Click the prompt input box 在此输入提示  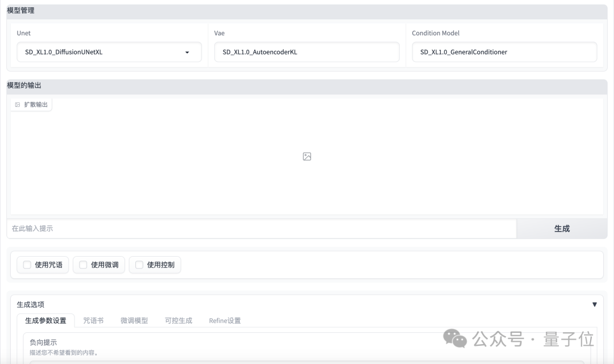[x=256, y=228]
